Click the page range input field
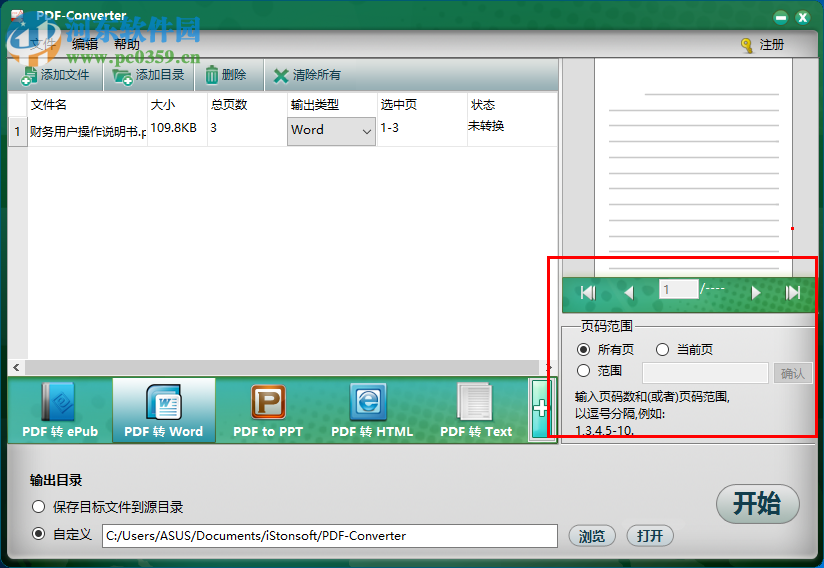This screenshot has width=824, height=568. [705, 373]
